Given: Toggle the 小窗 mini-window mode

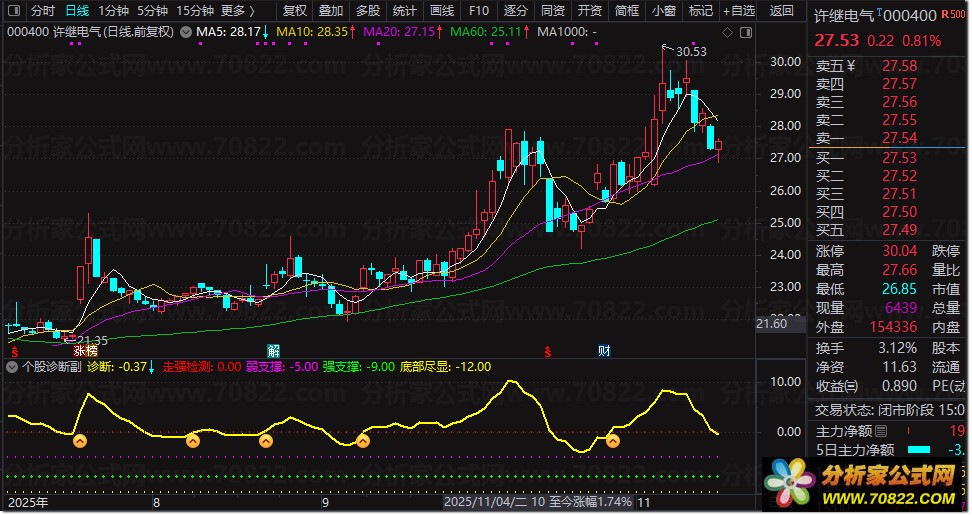Looking at the screenshot, I should coord(663,11).
